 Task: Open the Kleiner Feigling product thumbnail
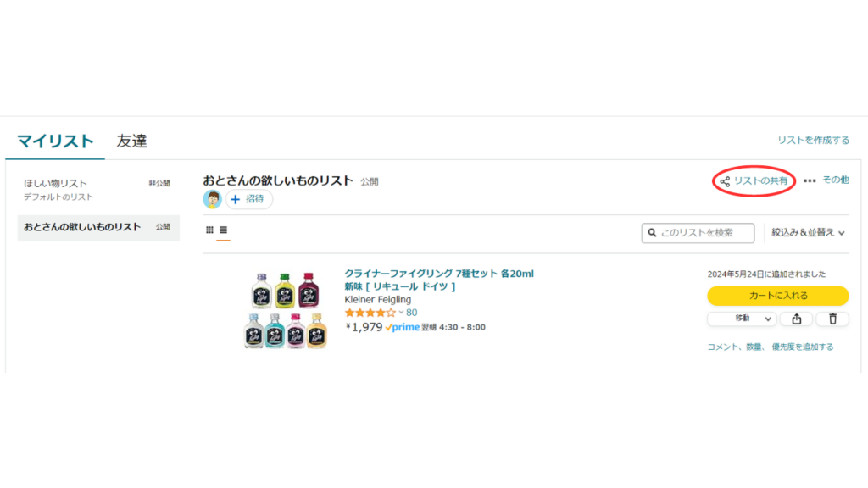285,310
